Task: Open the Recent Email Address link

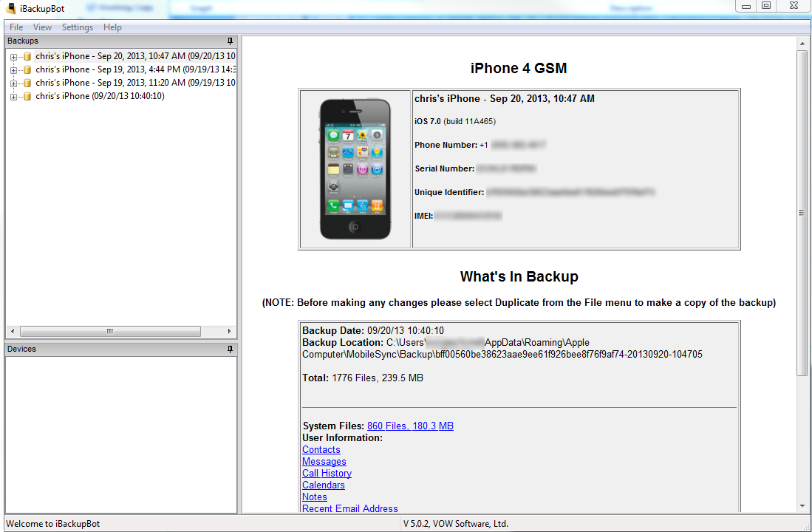Action: click(350, 508)
